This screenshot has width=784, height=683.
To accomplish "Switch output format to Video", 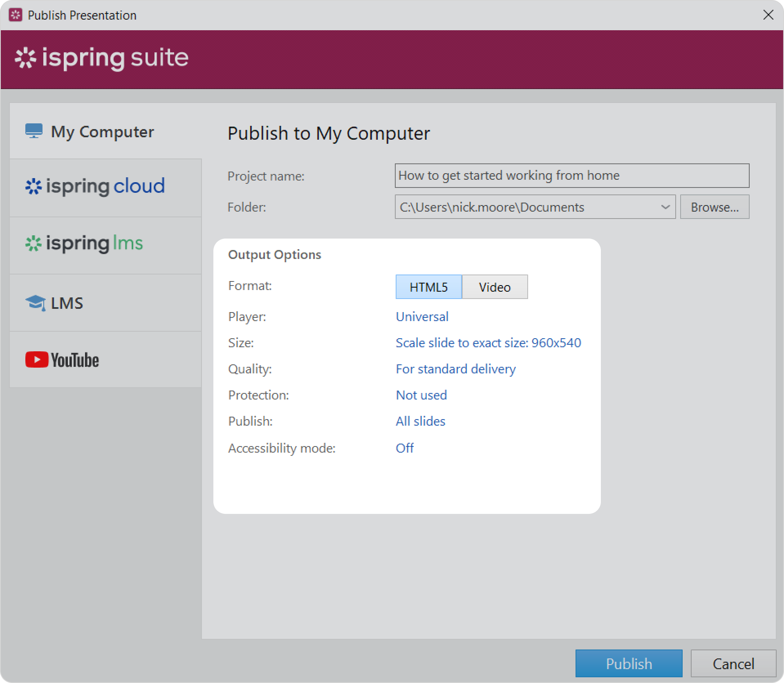I will (495, 287).
